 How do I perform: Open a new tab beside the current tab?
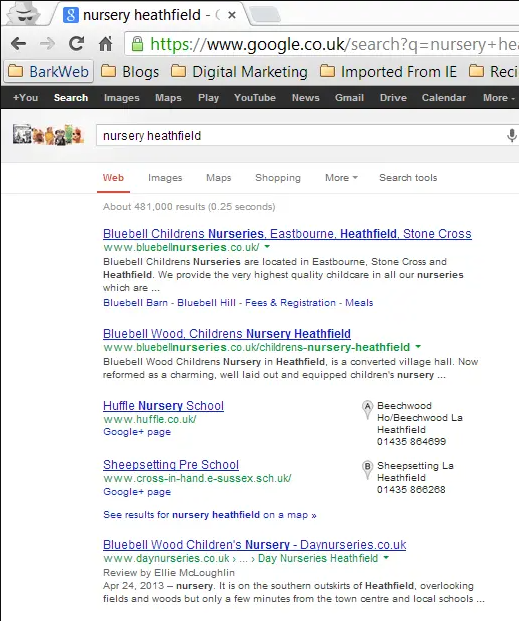click(265, 15)
